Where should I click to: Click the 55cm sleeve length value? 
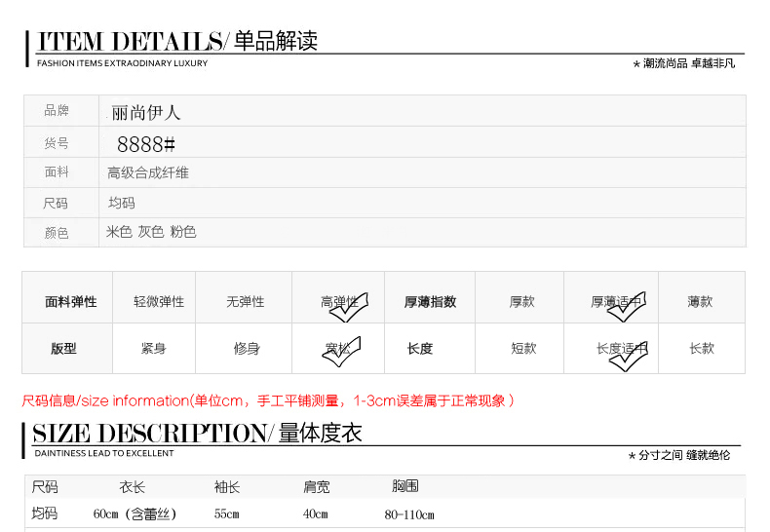[226, 513]
